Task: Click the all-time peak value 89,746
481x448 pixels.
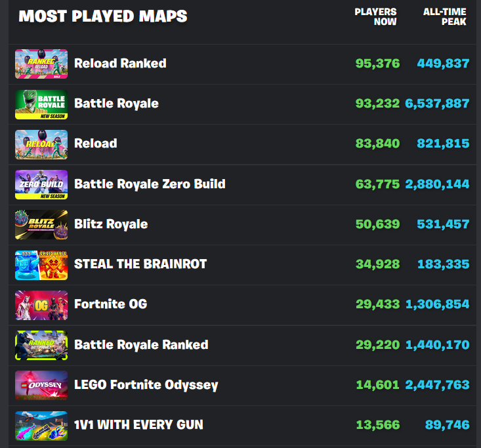Action: [x=448, y=425]
